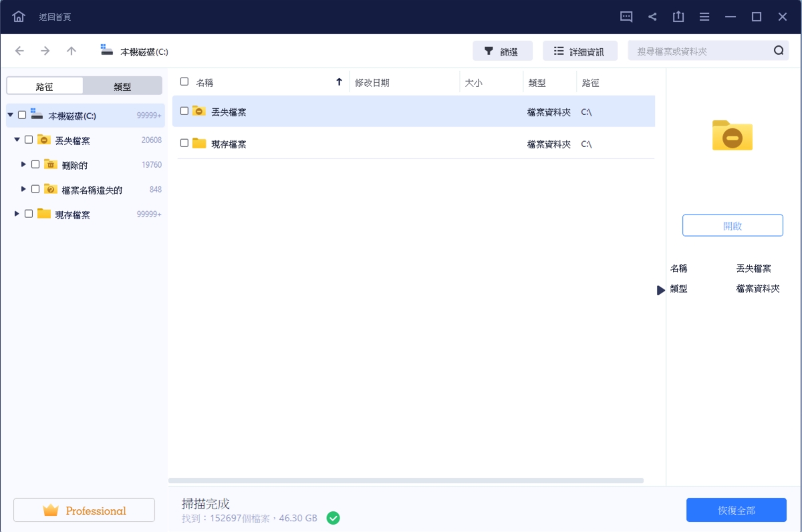This screenshot has width=802, height=532.
Task: Expand the 檔案名稱遺失的 tree node
Action: tap(23, 189)
